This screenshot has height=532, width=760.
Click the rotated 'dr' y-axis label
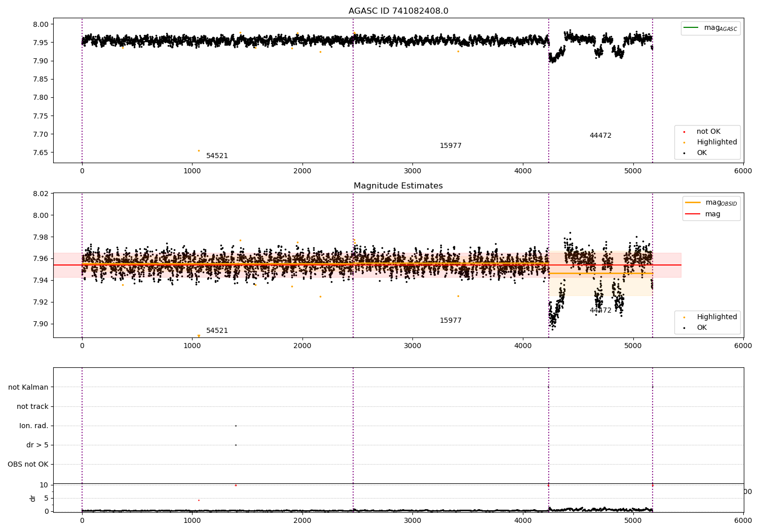33,499
